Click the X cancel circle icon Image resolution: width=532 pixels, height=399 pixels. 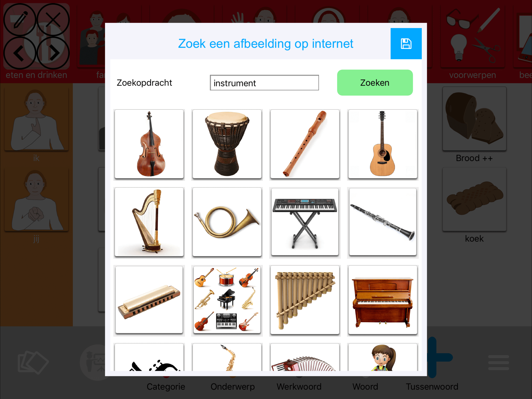pos(53,20)
